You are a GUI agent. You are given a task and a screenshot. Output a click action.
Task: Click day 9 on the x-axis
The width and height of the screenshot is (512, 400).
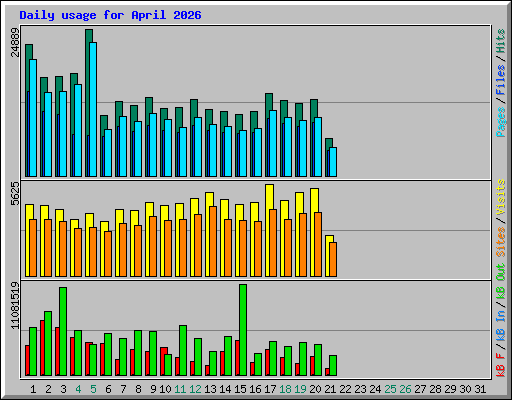(153, 389)
